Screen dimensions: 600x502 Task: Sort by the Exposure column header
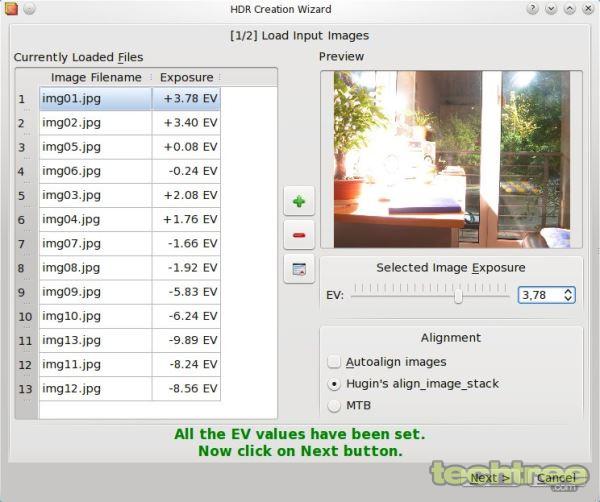tap(186, 78)
